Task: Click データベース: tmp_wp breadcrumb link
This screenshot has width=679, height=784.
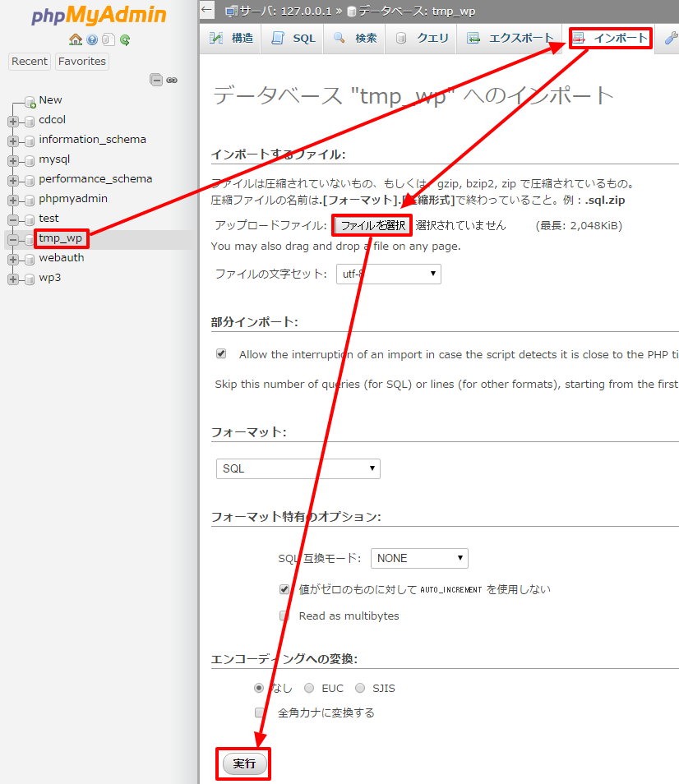Action: [417, 11]
